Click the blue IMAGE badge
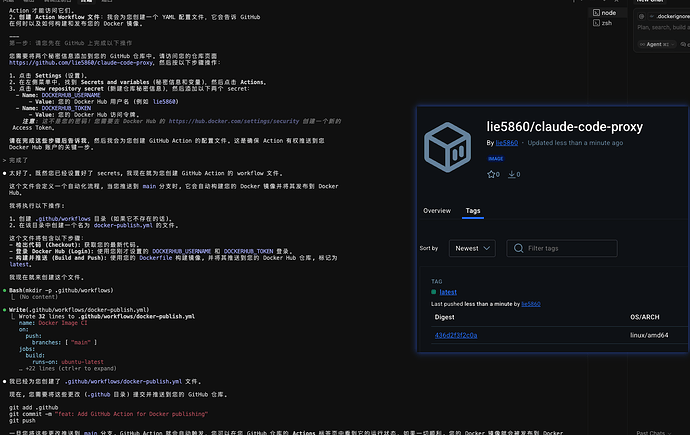The width and height of the screenshot is (690, 435). (495, 159)
